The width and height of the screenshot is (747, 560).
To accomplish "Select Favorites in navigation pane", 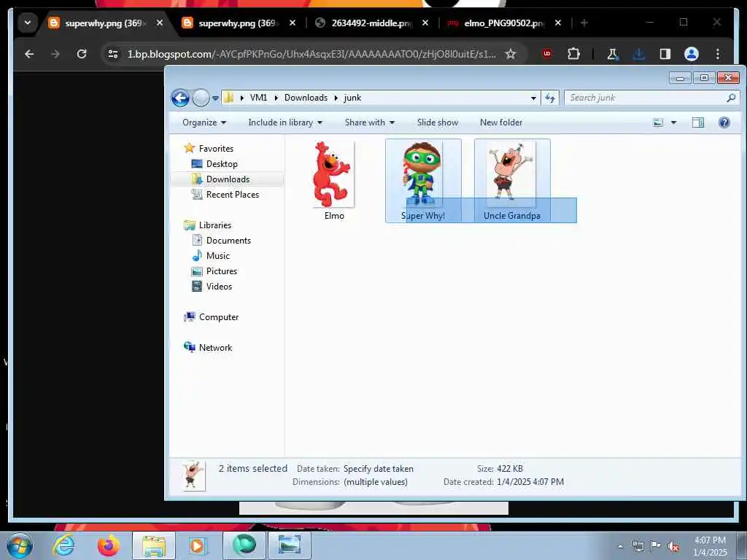I will 216,149.
